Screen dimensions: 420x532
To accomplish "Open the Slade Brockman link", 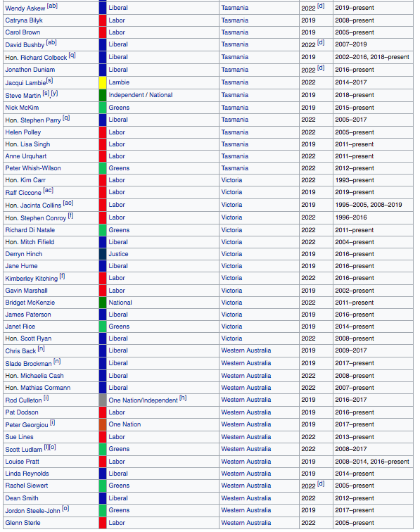I will click(28, 364).
